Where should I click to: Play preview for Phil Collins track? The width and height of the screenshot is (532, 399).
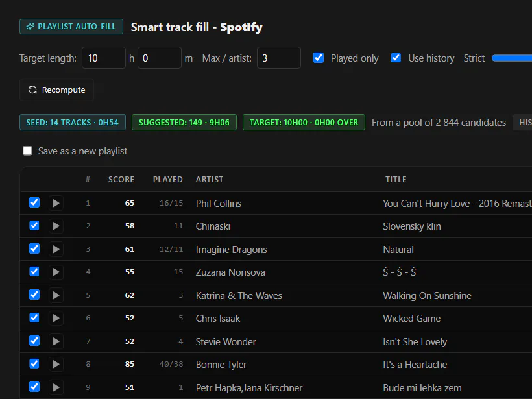pos(56,203)
